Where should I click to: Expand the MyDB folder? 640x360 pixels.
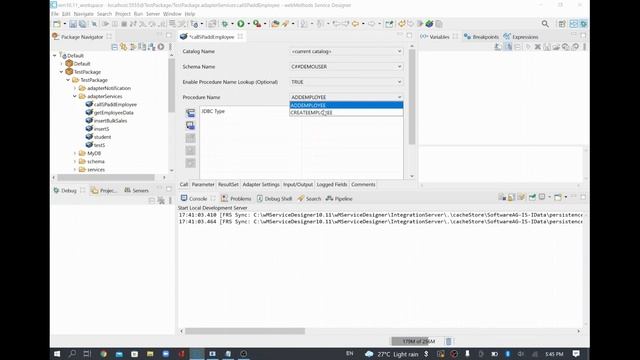(75, 153)
